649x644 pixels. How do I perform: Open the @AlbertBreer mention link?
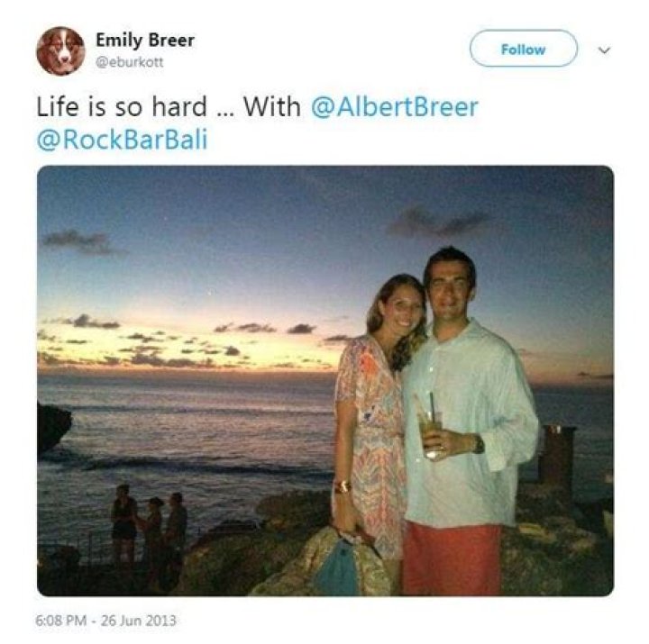coord(394,107)
